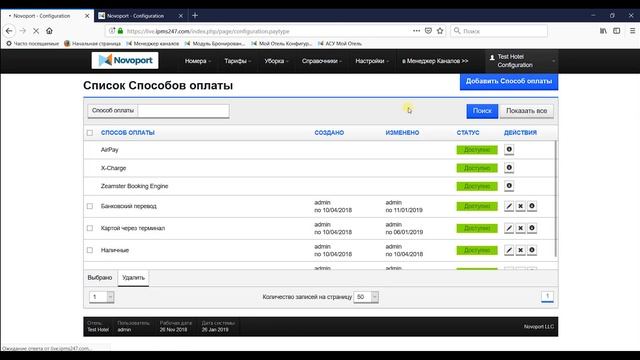Click Добавить Способ оплаты button
The width and height of the screenshot is (640, 360).
tap(509, 81)
